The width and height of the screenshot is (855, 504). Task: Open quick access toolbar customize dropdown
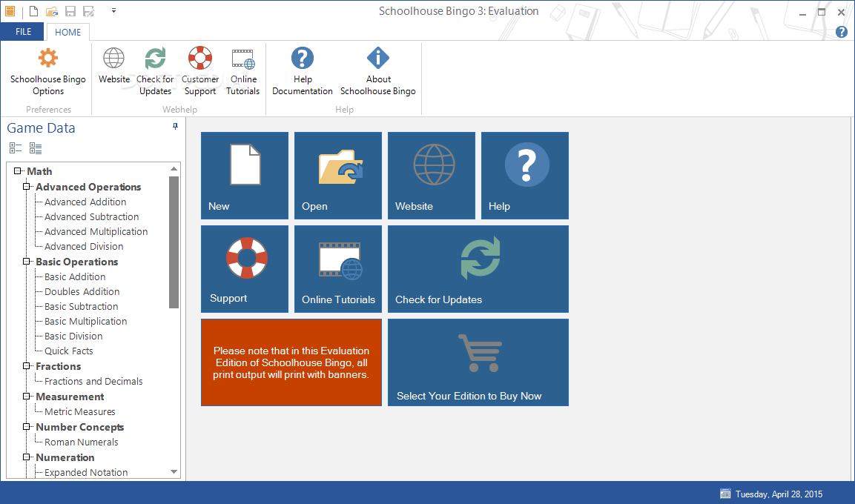113,10
